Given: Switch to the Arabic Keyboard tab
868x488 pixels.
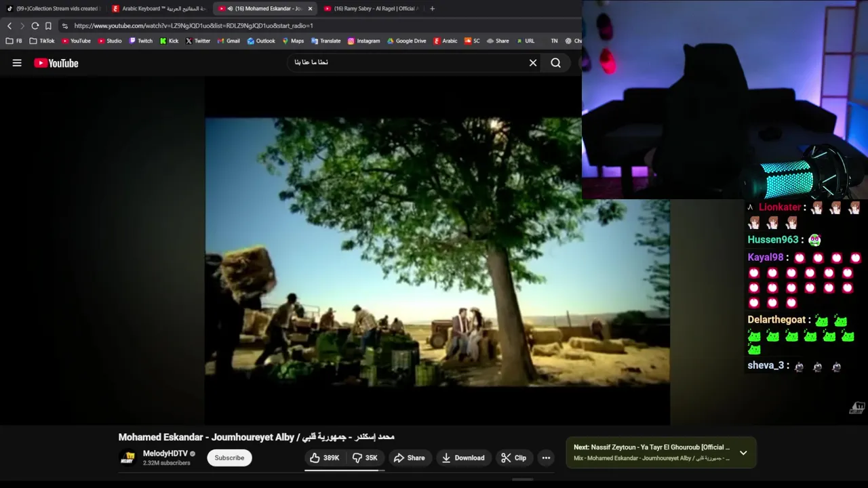Looking at the screenshot, I should pos(159,9).
